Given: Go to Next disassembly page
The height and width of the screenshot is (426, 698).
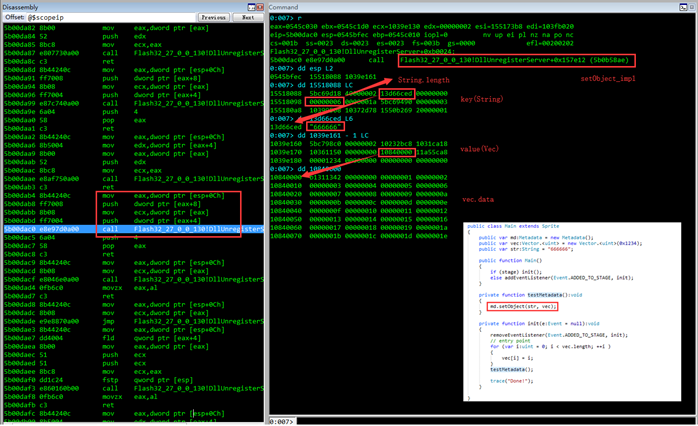Looking at the screenshot, I should 248,17.
